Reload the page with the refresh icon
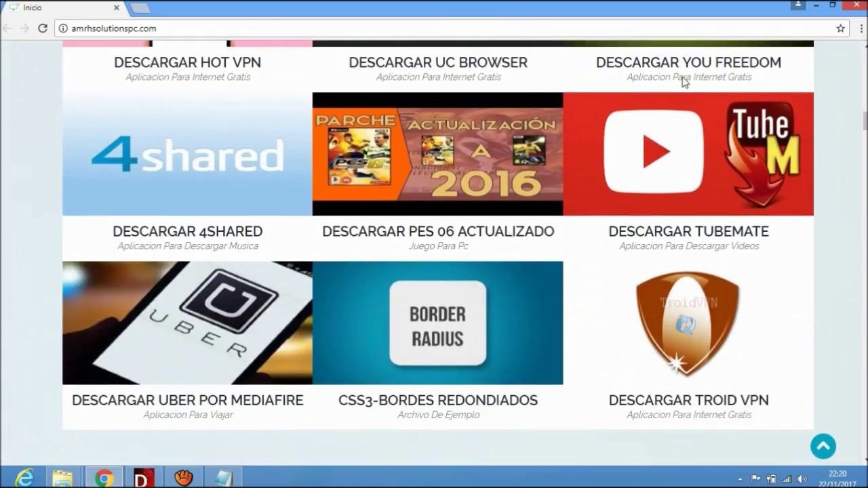Viewport: 868px width, 488px height. click(x=42, y=28)
